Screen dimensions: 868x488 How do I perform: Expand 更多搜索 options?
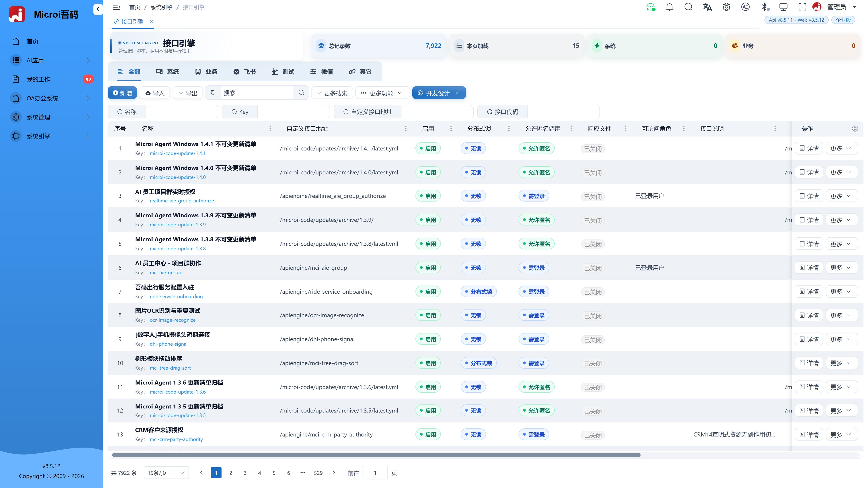click(332, 93)
